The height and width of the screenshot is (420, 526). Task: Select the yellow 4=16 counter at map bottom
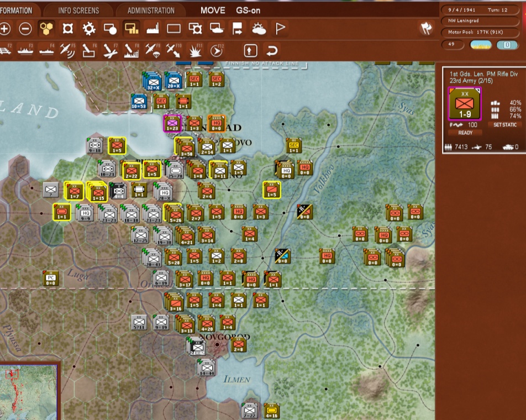(272, 411)
